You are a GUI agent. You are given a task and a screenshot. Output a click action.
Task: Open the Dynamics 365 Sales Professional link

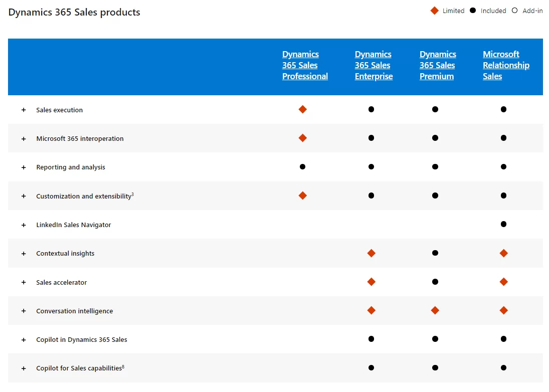(305, 65)
